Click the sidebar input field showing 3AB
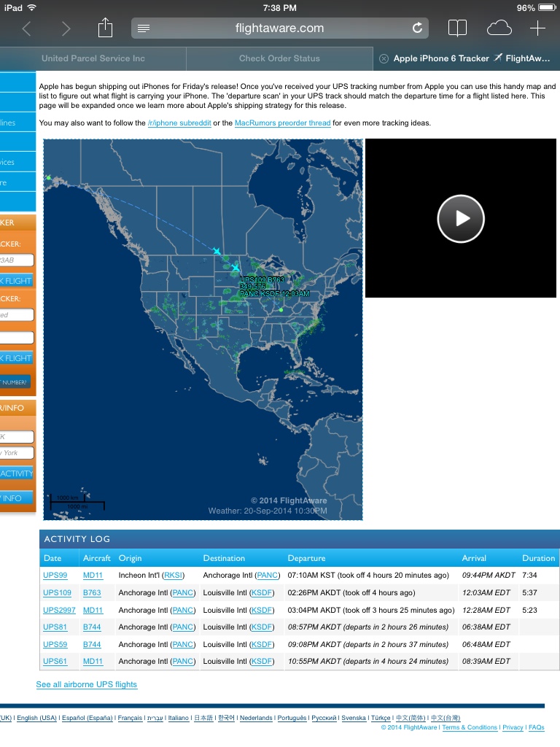This screenshot has height=747, width=560. [x=17, y=260]
